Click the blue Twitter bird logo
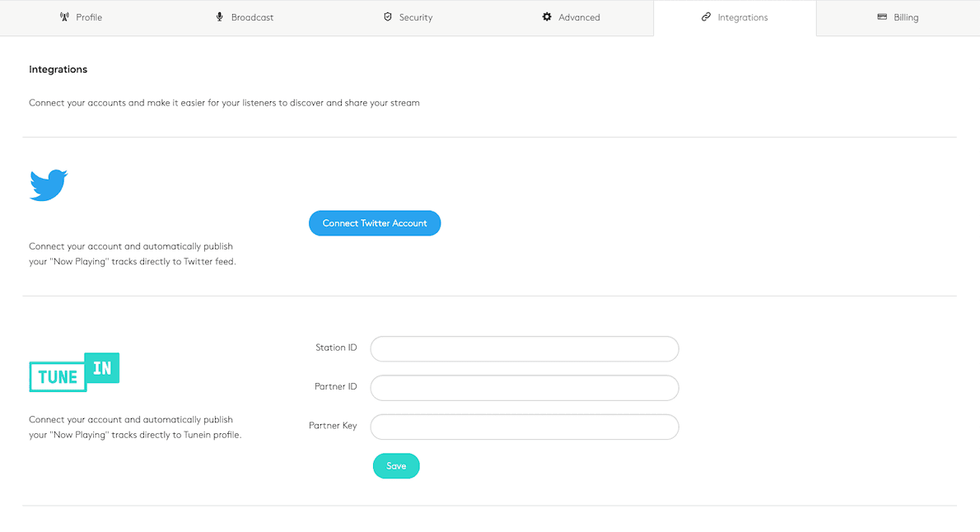The width and height of the screenshot is (980, 532). pos(49,185)
